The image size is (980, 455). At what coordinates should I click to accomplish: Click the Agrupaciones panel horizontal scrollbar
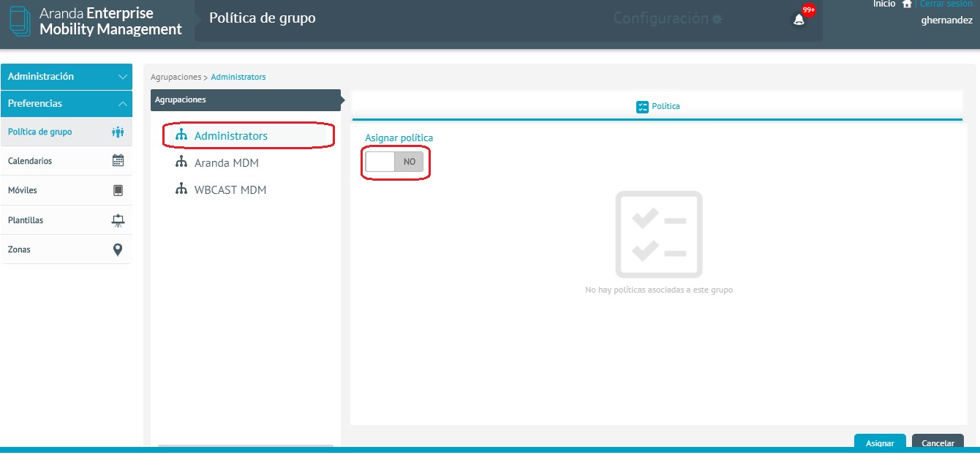pos(246,445)
